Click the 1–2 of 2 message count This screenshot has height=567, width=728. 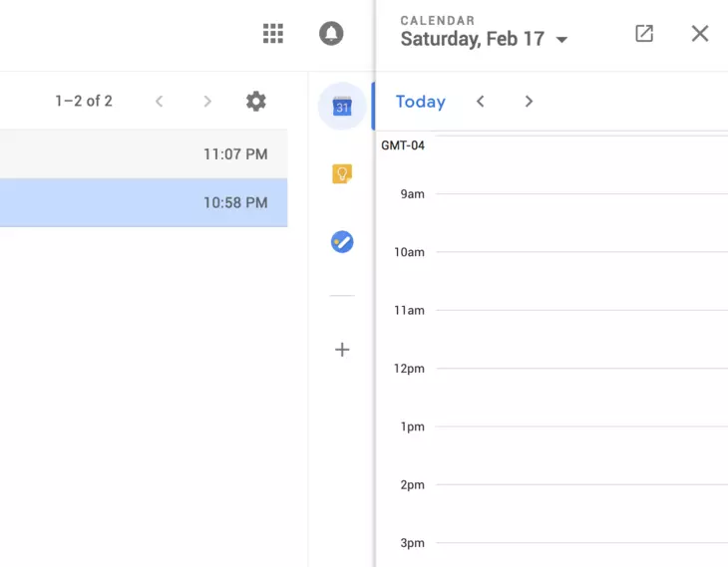click(84, 101)
